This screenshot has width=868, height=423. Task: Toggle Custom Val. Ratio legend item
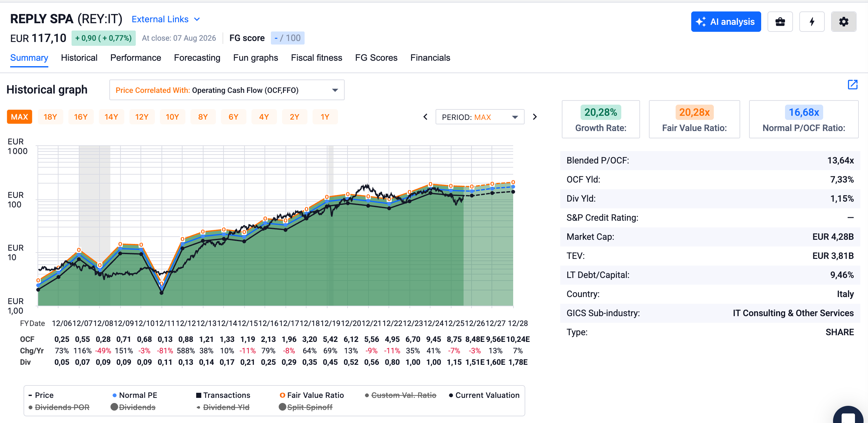coord(401,395)
